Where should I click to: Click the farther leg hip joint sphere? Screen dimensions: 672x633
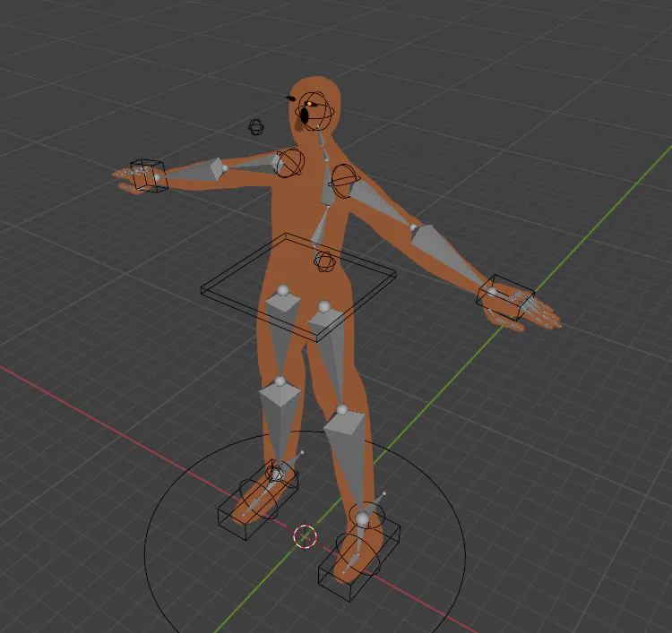(282, 291)
